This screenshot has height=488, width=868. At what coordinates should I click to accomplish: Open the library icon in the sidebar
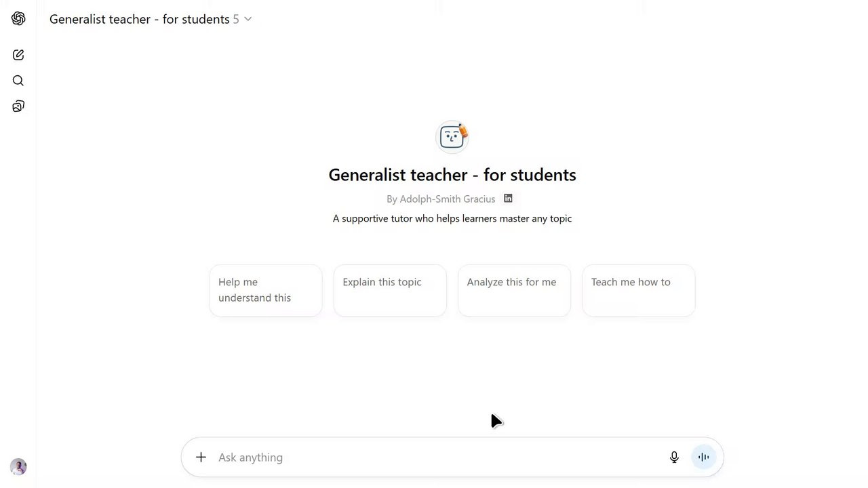[x=18, y=106]
